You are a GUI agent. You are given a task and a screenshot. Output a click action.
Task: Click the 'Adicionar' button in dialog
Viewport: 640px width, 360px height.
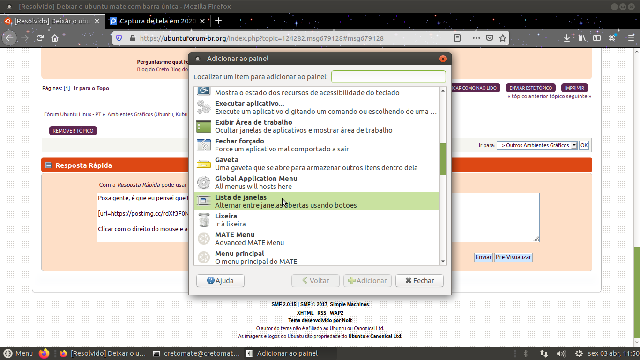point(367,280)
